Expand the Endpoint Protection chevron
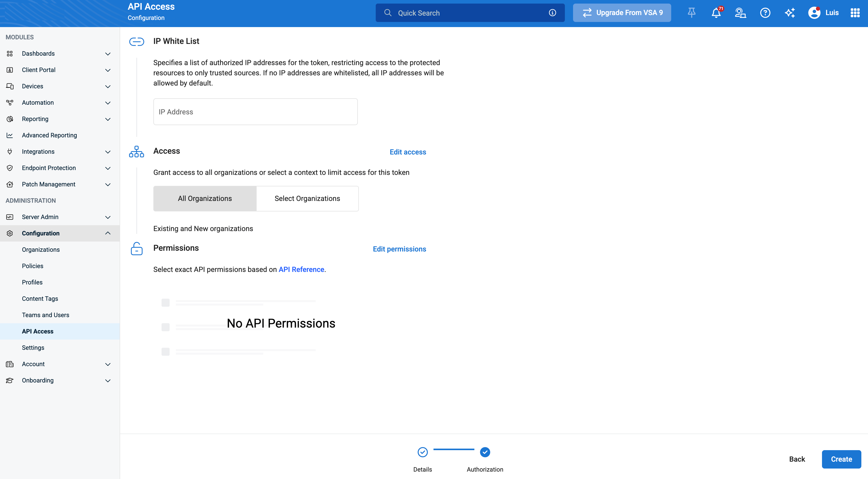The width and height of the screenshot is (868, 479). (x=108, y=168)
